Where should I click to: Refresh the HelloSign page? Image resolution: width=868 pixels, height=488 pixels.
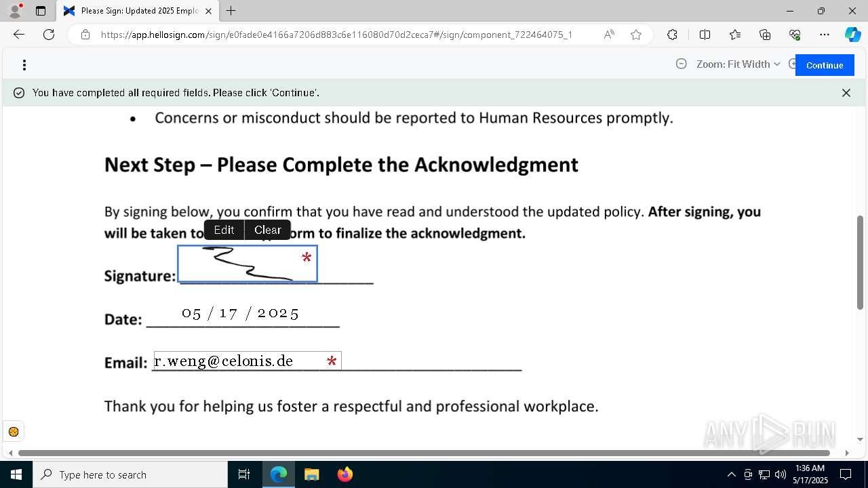[49, 35]
